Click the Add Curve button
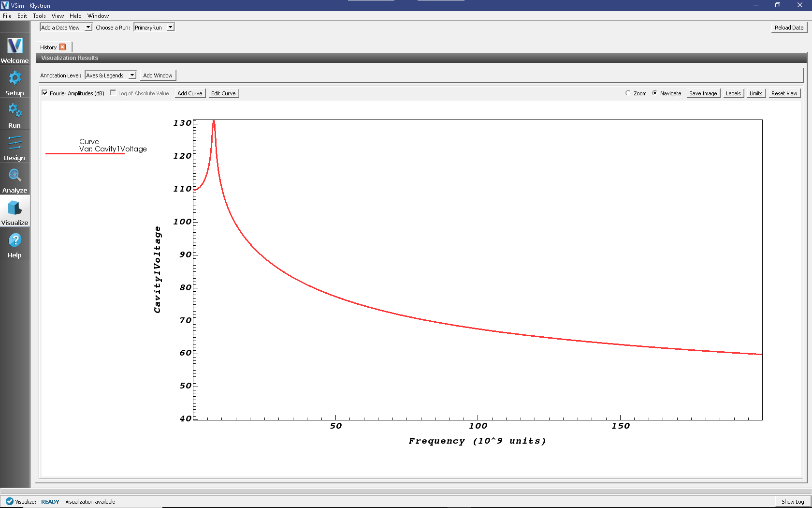 click(190, 93)
